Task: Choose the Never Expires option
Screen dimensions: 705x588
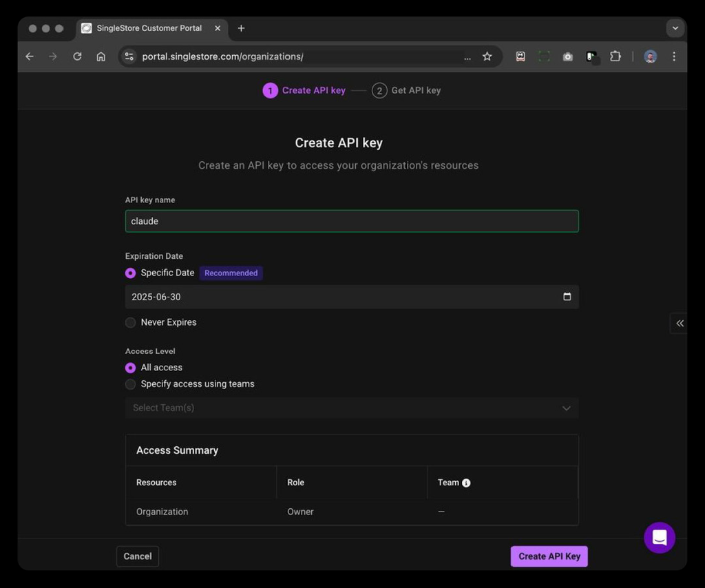Action: tap(130, 322)
